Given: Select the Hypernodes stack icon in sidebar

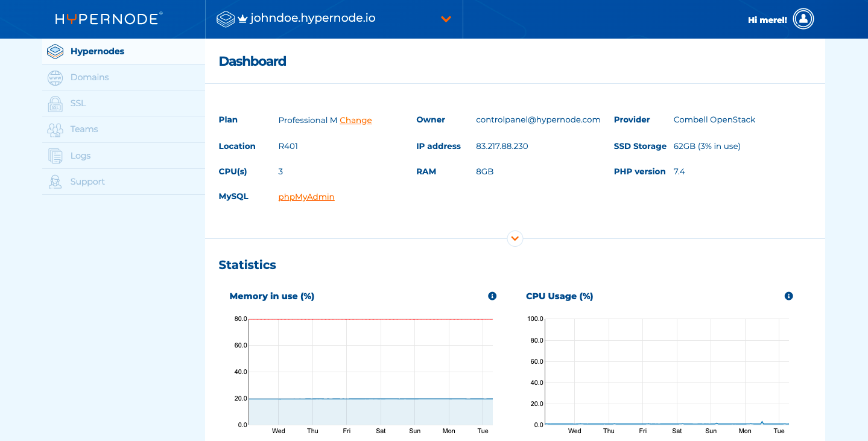Looking at the screenshot, I should coord(55,51).
